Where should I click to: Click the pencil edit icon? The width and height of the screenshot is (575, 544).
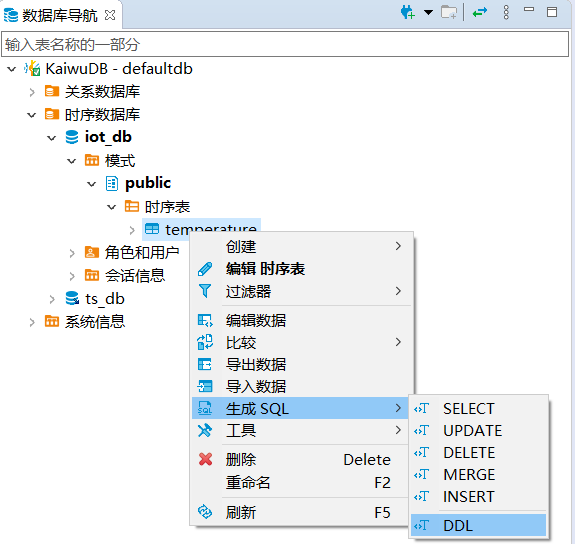(x=205, y=269)
